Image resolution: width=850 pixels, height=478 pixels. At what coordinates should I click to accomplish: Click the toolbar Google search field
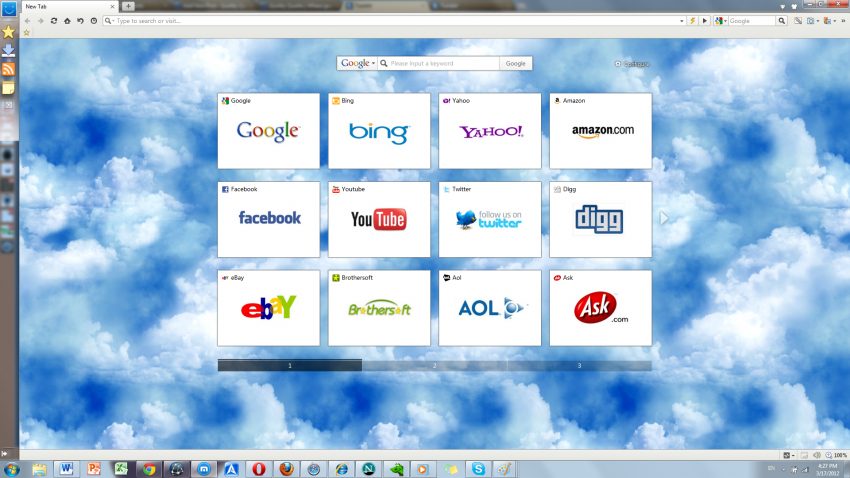[752, 21]
